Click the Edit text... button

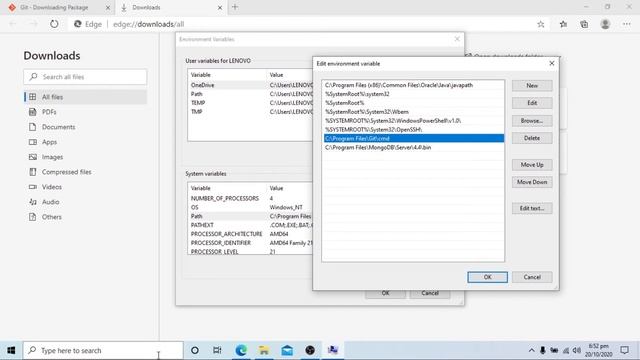(532, 208)
